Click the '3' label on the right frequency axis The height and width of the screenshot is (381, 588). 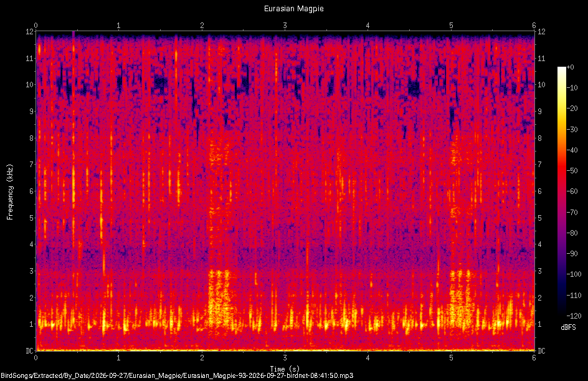540,271
